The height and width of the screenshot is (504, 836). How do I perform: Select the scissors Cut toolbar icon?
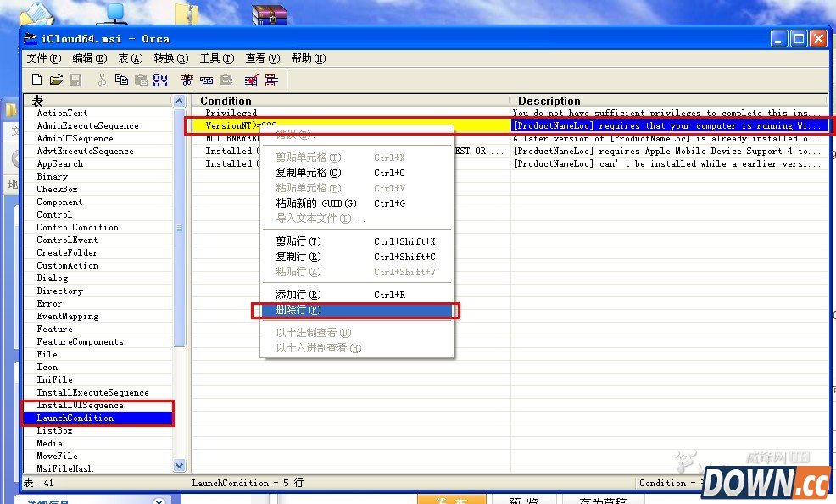coord(103,80)
